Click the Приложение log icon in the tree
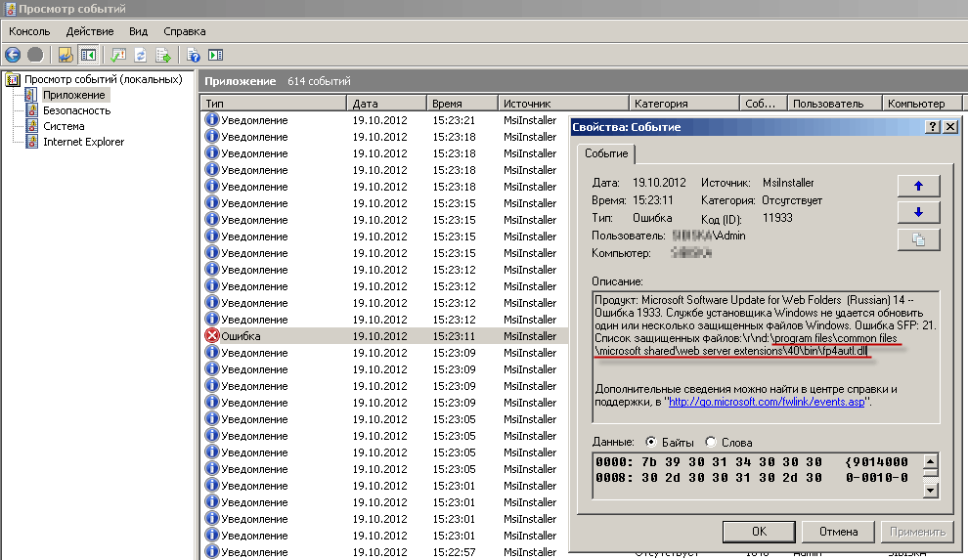 [31, 95]
